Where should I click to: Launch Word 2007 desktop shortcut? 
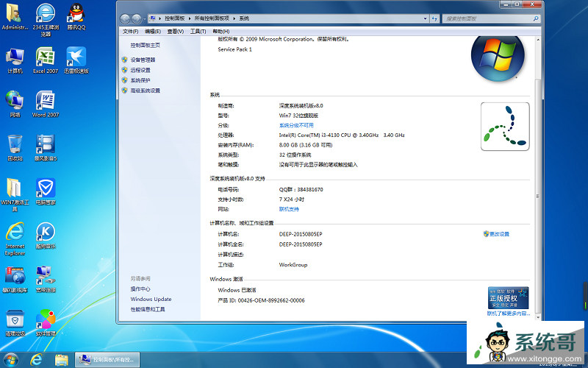coord(46,104)
